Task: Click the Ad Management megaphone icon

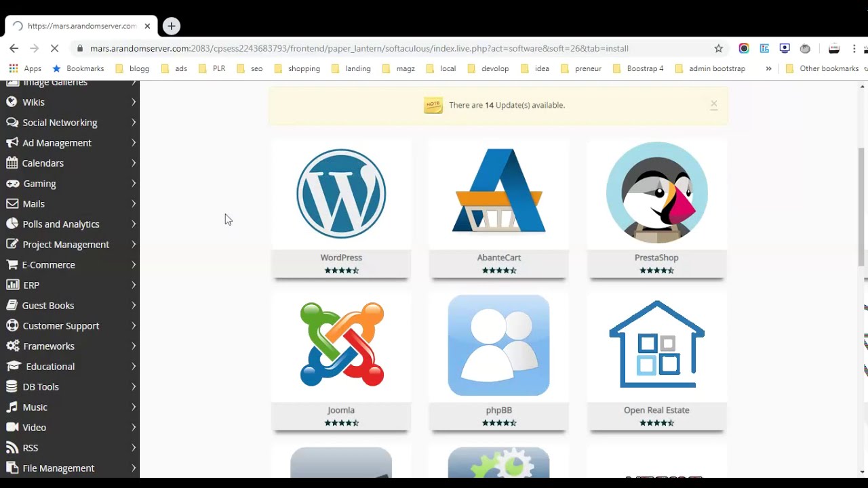Action: pyautogui.click(x=12, y=142)
